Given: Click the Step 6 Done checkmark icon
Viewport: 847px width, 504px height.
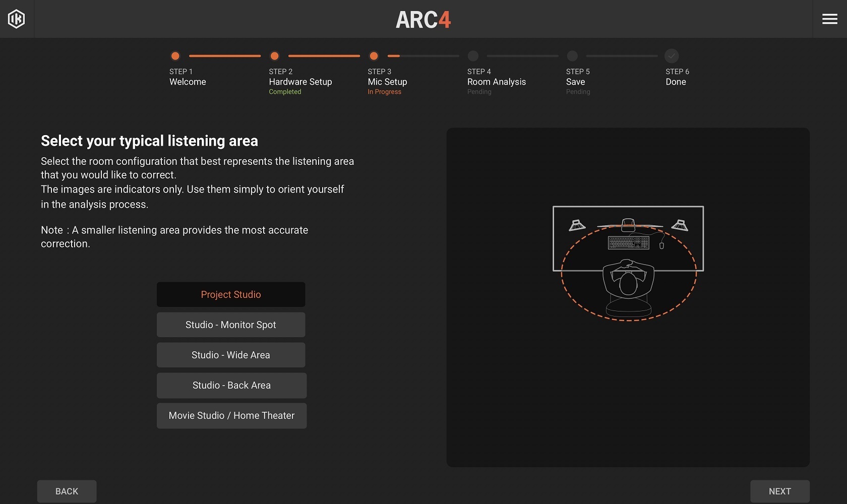Looking at the screenshot, I should tap(672, 56).
